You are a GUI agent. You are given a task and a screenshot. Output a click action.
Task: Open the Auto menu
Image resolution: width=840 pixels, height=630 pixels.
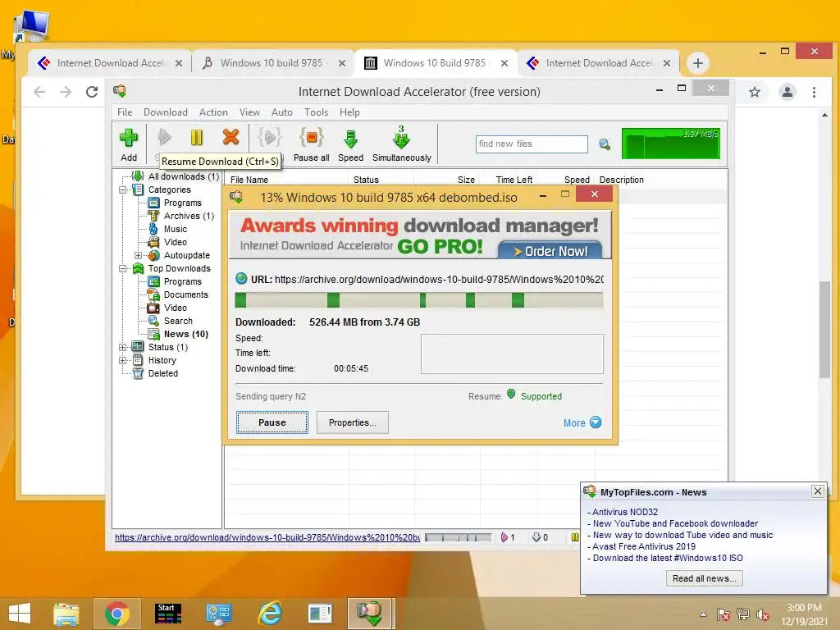pos(282,112)
